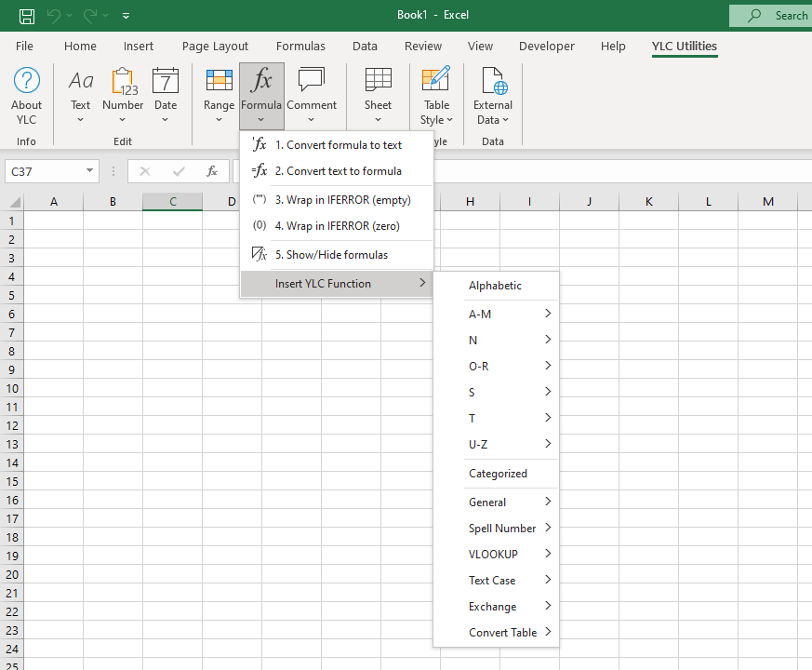Open the Text tools icon

click(x=81, y=82)
